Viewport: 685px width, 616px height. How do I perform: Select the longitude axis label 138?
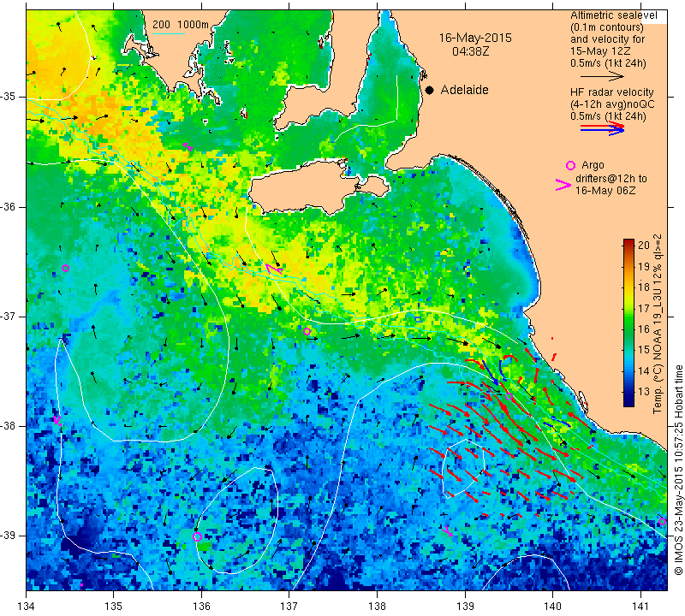tap(377, 607)
